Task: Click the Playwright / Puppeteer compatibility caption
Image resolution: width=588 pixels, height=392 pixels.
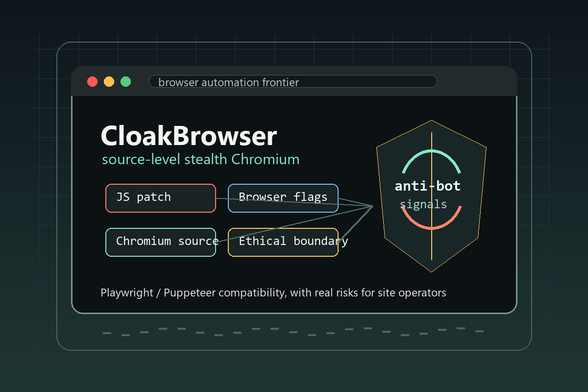Action: pos(273,293)
